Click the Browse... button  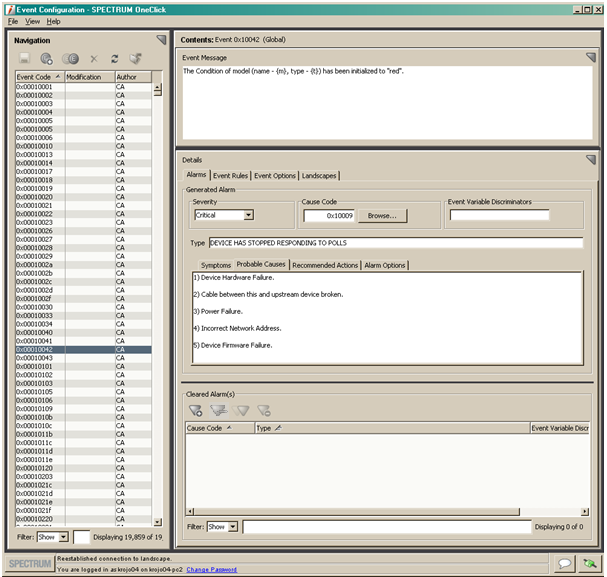(x=382, y=216)
